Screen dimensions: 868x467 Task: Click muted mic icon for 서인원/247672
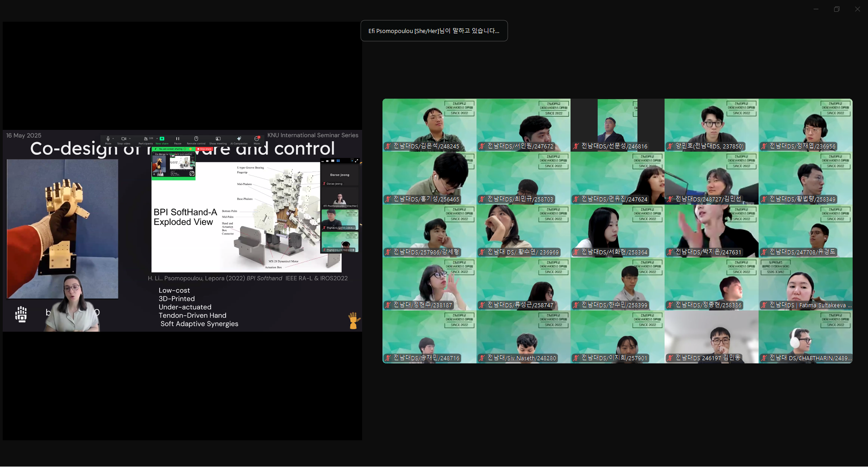pos(482,146)
